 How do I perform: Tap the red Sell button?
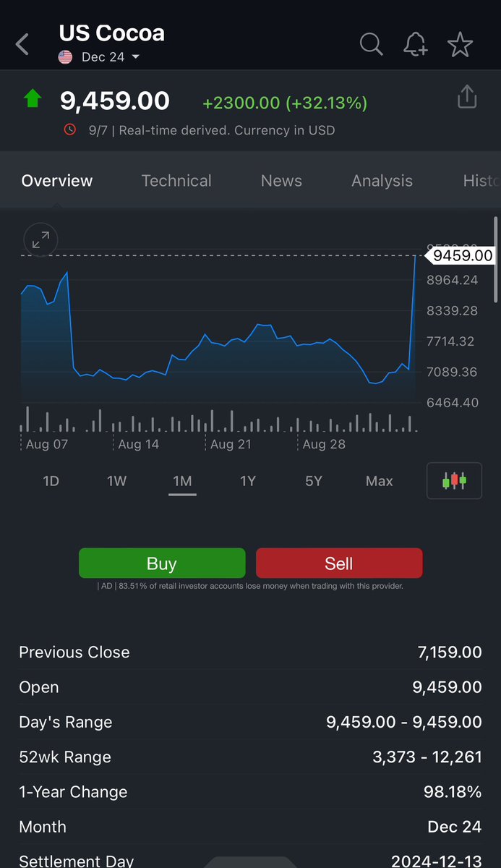[339, 563]
